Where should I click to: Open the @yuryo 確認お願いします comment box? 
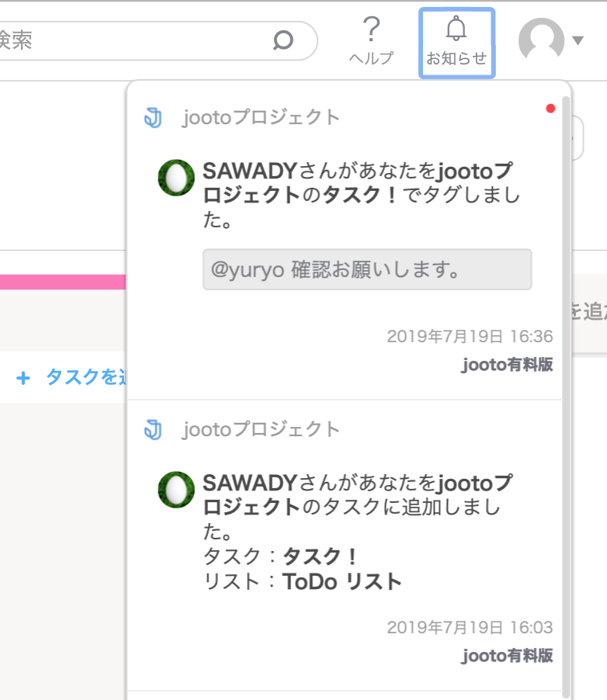pyautogui.click(x=367, y=269)
